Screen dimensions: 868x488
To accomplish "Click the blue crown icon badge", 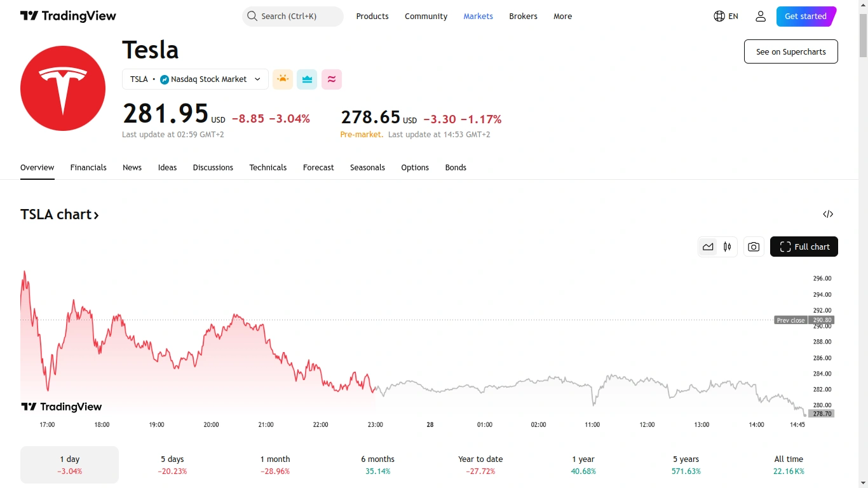I will click(307, 79).
